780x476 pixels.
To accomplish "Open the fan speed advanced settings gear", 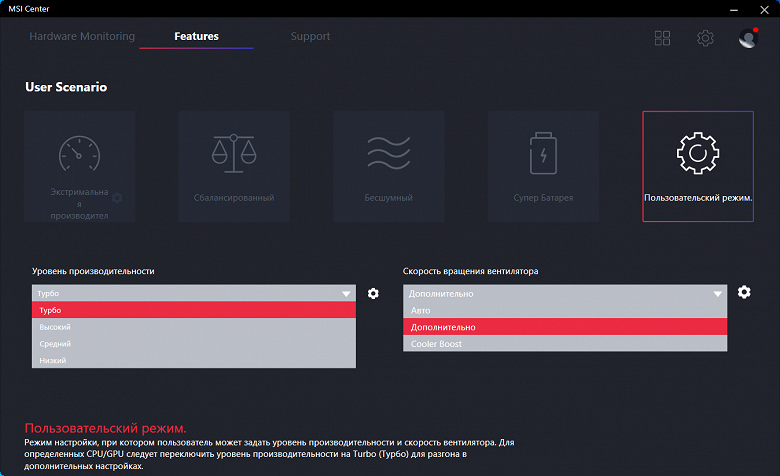I will [x=744, y=292].
